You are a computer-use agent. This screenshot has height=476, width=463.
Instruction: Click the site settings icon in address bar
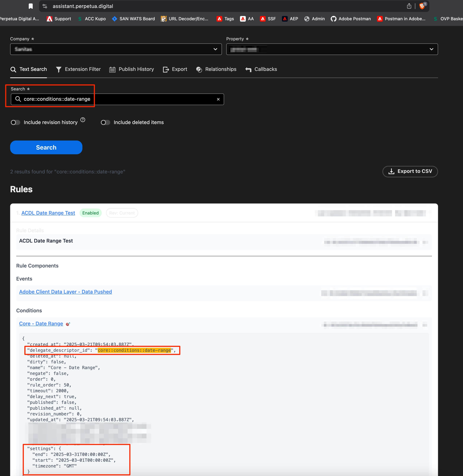[x=45, y=6]
